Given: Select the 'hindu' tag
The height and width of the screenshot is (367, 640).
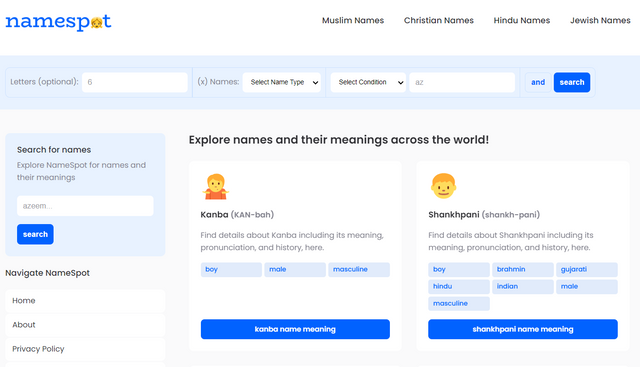Looking at the screenshot, I should coord(459,287).
